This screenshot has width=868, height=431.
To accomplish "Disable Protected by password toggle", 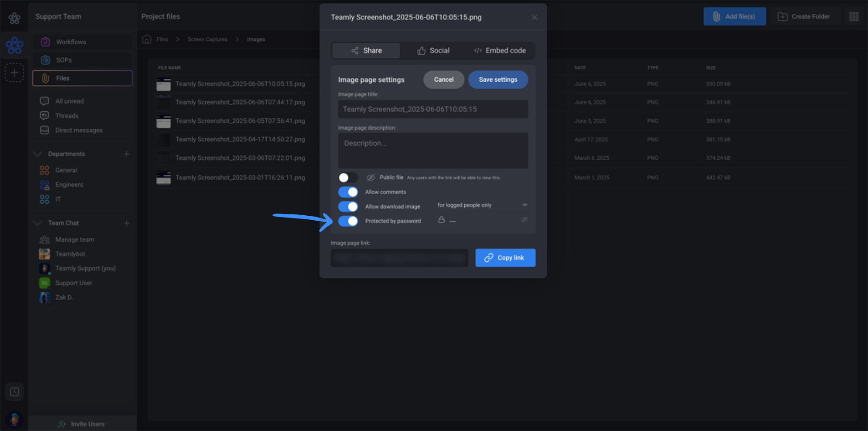I will (x=348, y=221).
